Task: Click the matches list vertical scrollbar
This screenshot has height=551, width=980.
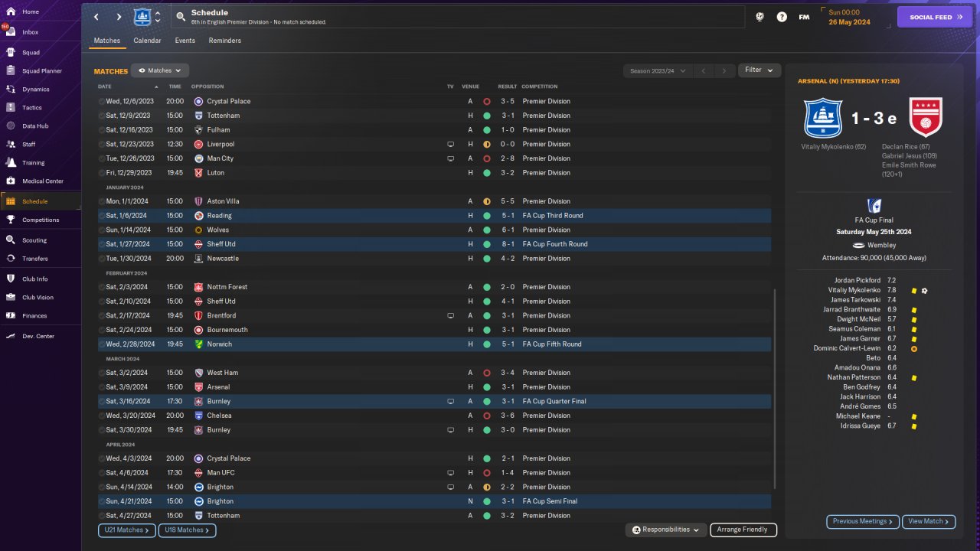Action: tap(774, 389)
